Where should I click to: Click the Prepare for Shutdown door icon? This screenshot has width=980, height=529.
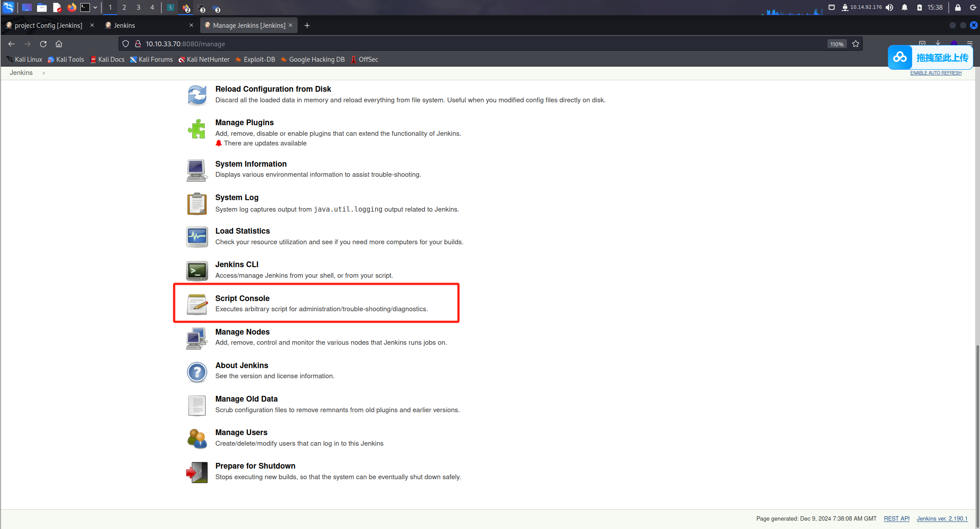coord(197,472)
